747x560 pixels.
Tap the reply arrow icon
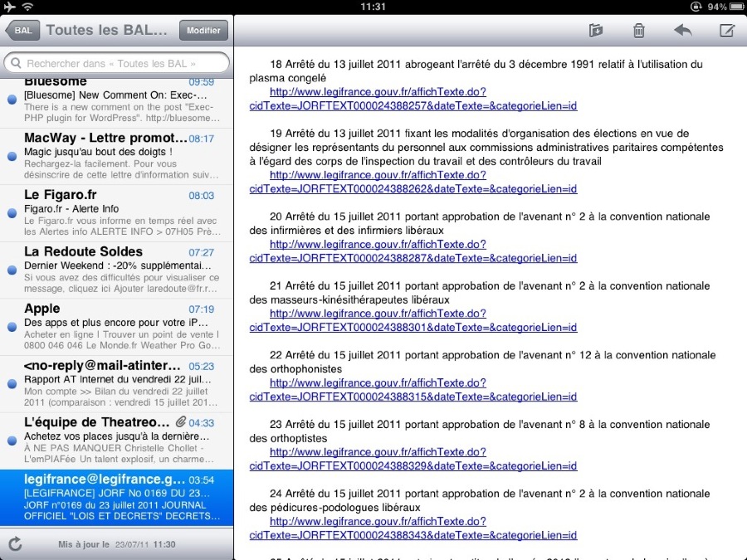[682, 31]
